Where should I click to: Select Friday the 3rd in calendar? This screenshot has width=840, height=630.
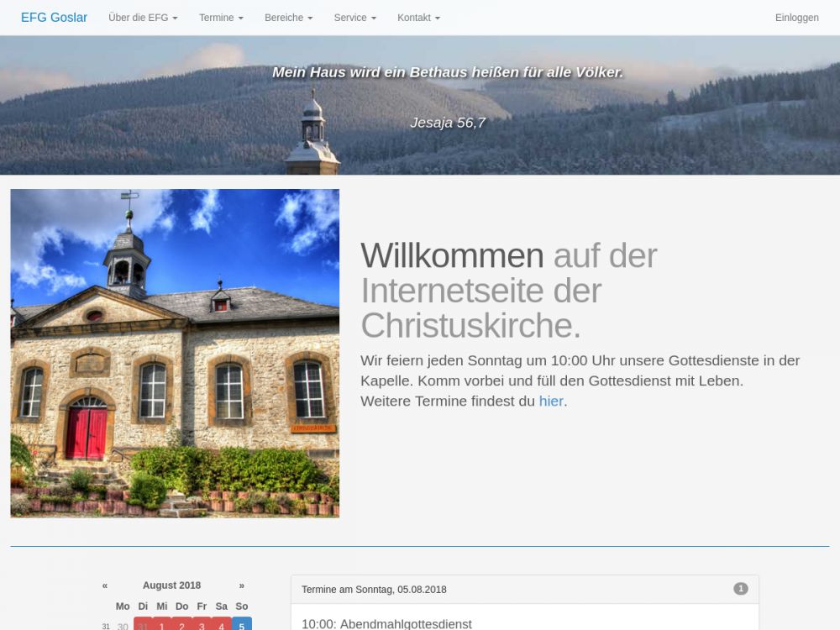[x=202, y=624]
